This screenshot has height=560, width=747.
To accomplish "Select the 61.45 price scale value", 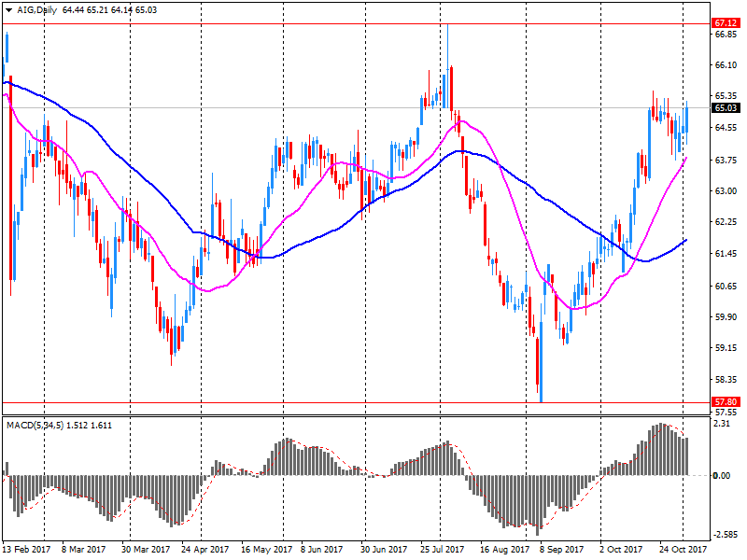I will 726,254.
